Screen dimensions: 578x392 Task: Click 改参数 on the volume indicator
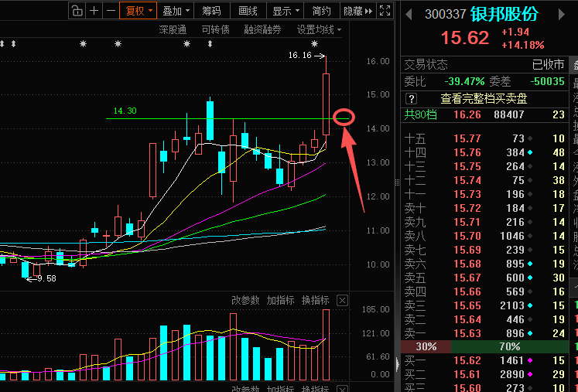pos(245,300)
